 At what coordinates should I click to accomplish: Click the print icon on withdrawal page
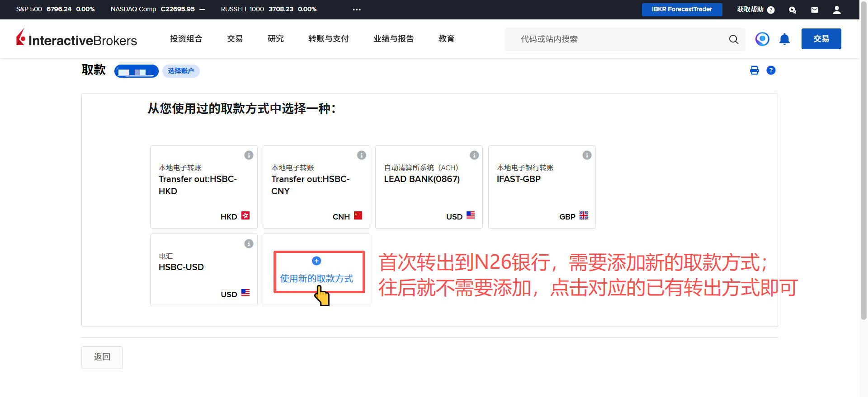coord(754,70)
